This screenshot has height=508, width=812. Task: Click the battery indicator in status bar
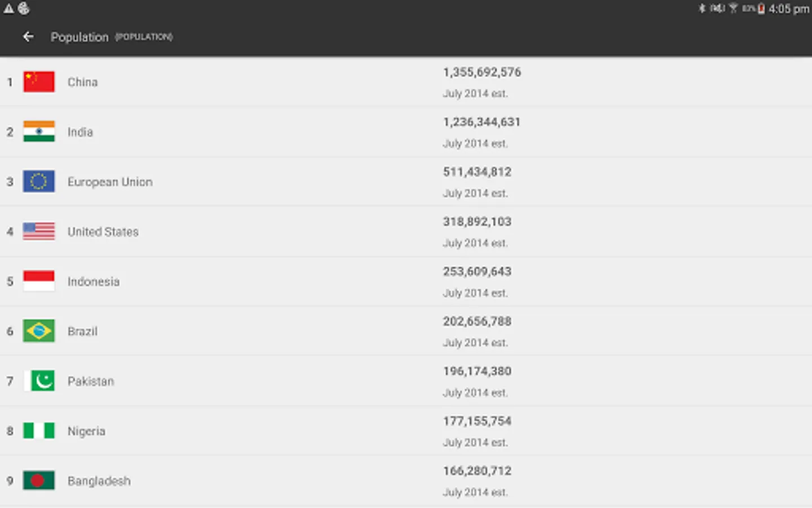tap(761, 8)
